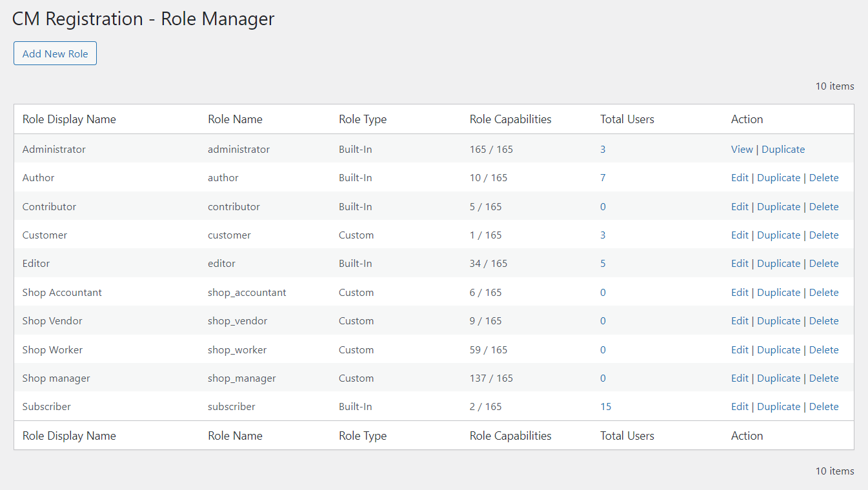
Task: Click the Shop Worker display name
Action: click(x=52, y=349)
